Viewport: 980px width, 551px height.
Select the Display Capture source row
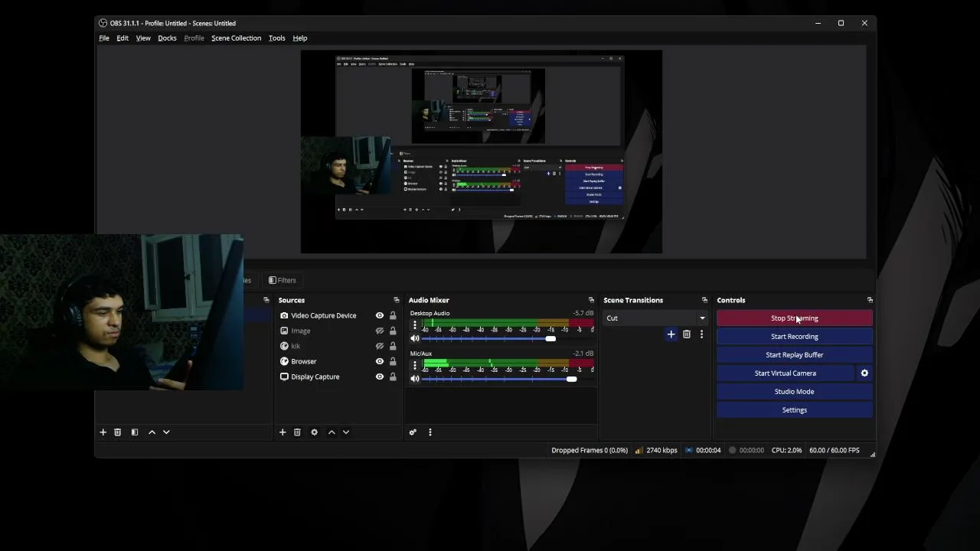(x=337, y=377)
